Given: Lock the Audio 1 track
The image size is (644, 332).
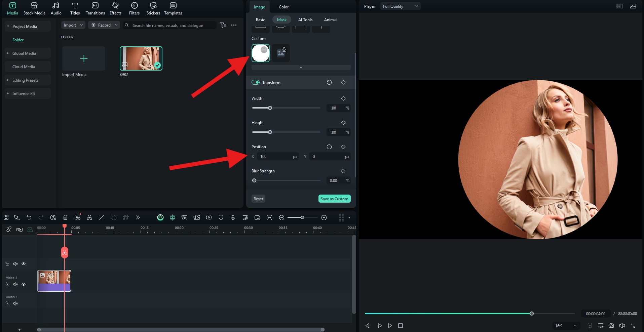Looking at the screenshot, I should point(7,303).
